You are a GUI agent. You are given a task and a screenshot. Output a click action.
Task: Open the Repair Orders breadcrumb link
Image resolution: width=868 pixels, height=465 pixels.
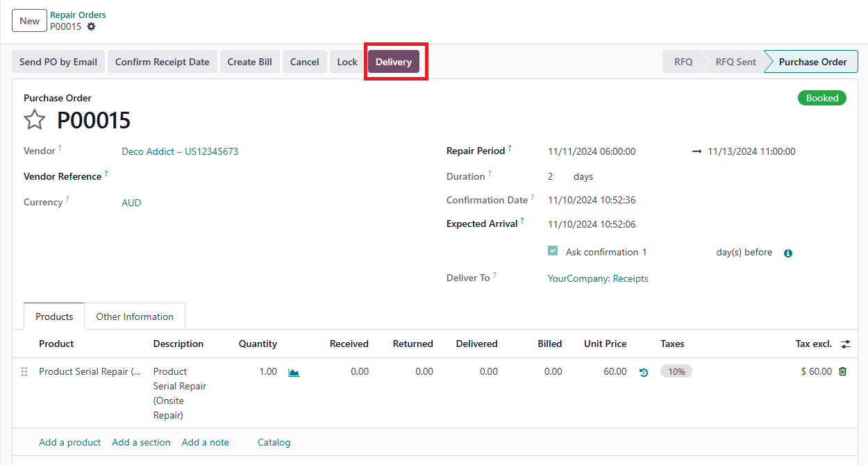78,15
